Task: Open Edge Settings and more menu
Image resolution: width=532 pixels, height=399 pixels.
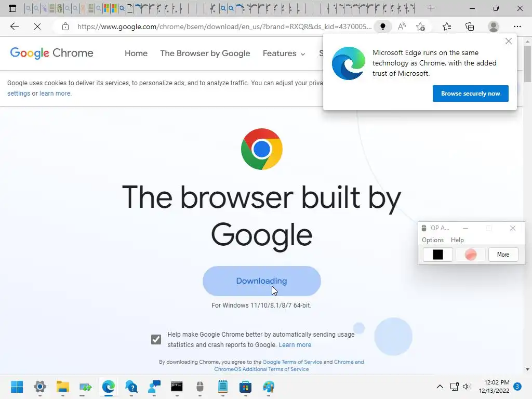Action: [517, 26]
